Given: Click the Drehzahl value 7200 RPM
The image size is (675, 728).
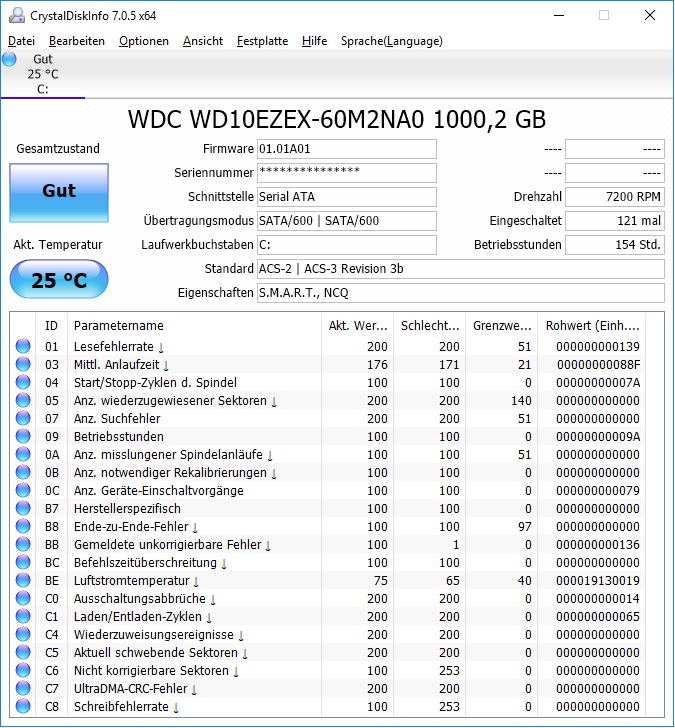Looking at the screenshot, I should pyautogui.click(x=615, y=197).
